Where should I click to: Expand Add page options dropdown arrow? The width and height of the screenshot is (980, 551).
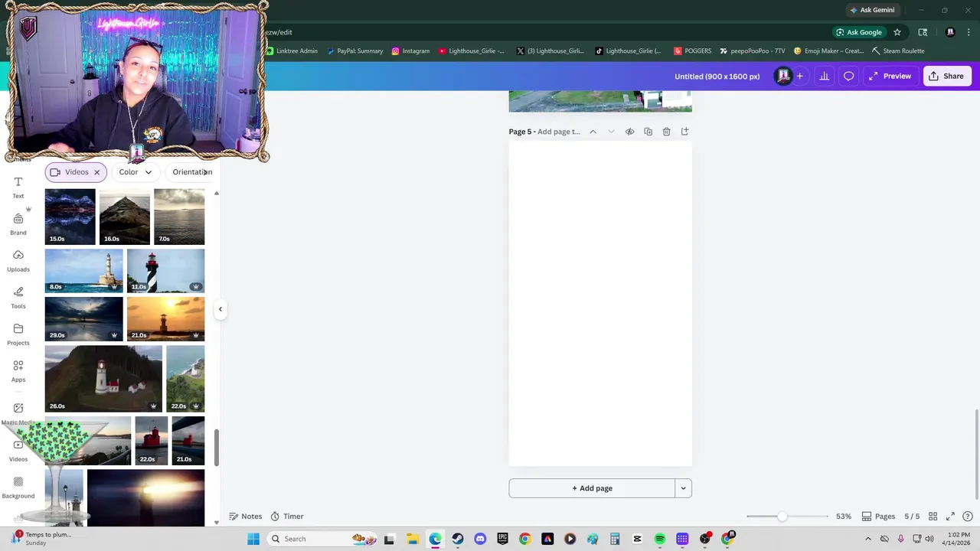tap(683, 488)
